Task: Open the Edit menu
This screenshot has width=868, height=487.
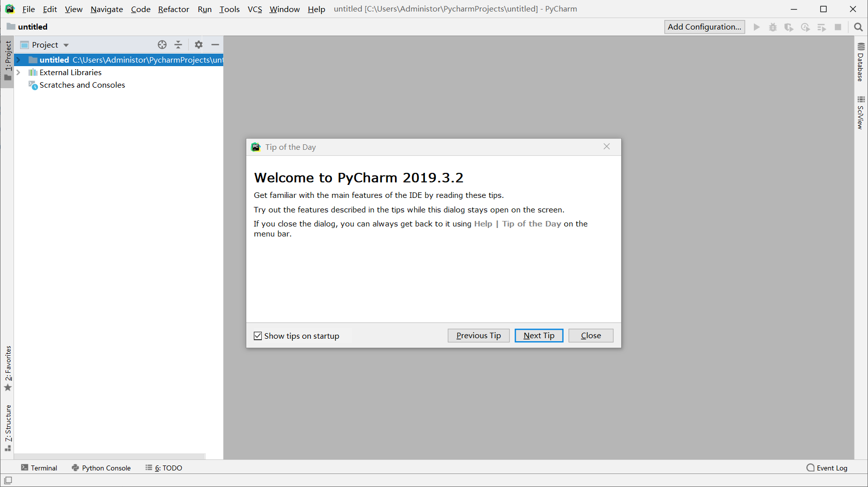Action: coord(50,9)
